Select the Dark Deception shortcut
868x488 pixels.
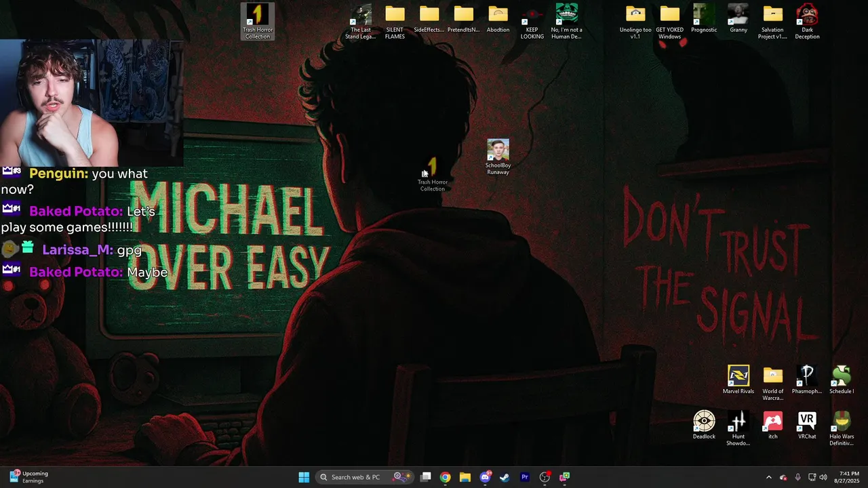pos(807,21)
